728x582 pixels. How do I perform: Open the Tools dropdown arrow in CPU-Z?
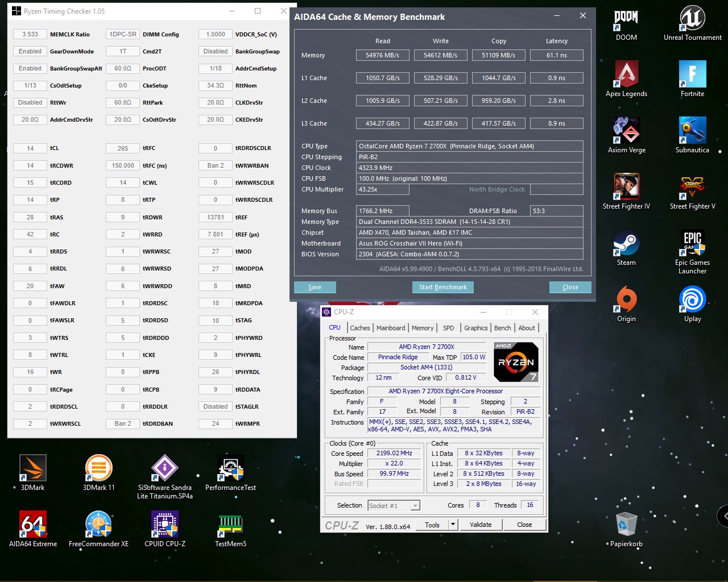(453, 525)
